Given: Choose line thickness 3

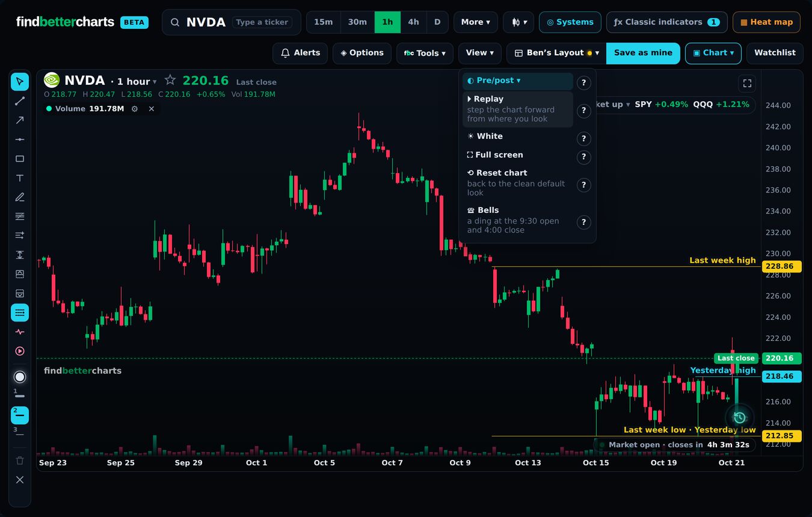Looking at the screenshot, I should 20,433.
